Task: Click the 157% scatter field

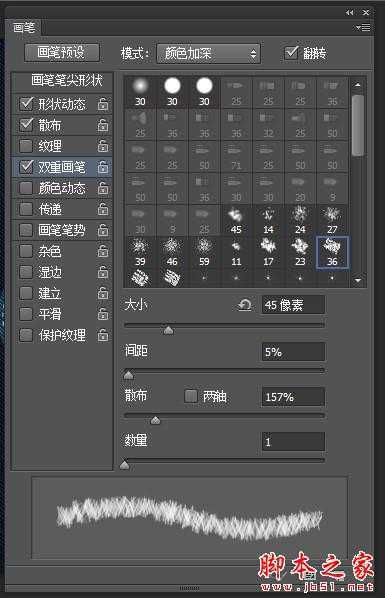Action: click(x=293, y=397)
